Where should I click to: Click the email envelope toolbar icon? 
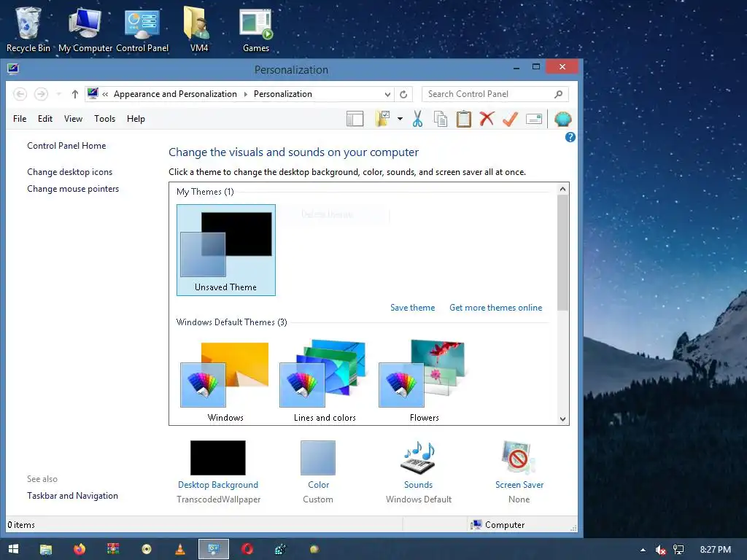coord(534,119)
